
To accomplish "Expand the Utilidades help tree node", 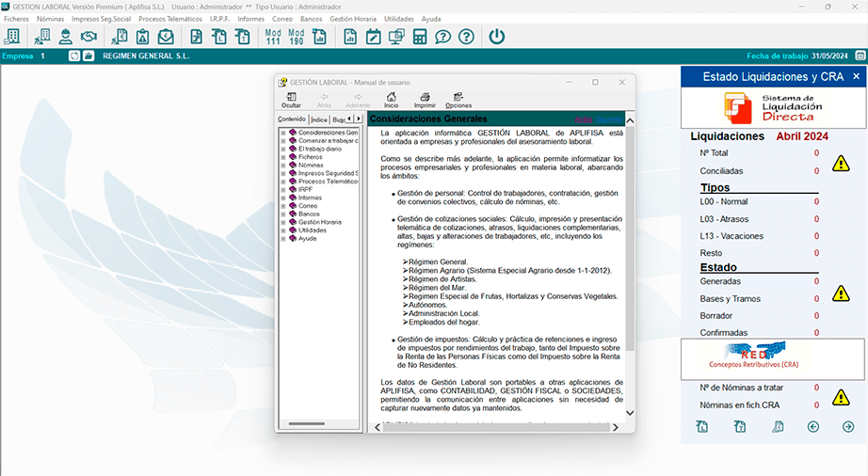I will (x=282, y=230).
